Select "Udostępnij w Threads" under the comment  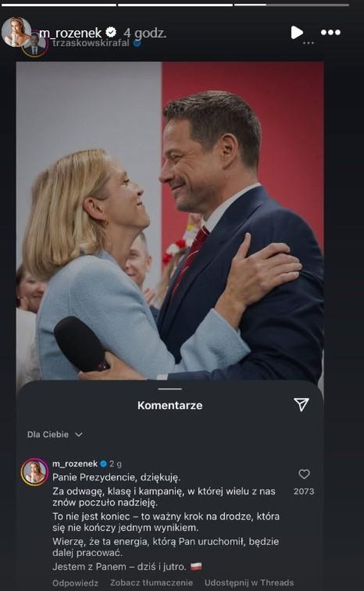coord(249,583)
